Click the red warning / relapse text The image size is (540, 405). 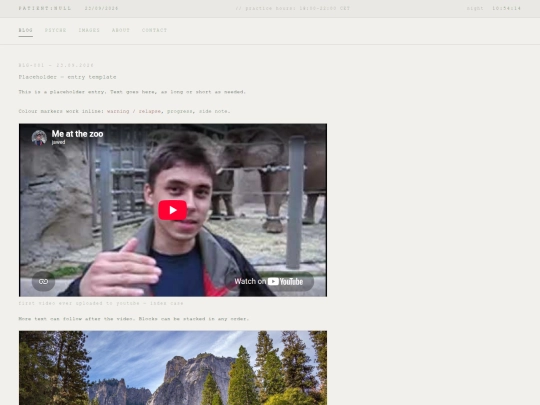(134, 111)
